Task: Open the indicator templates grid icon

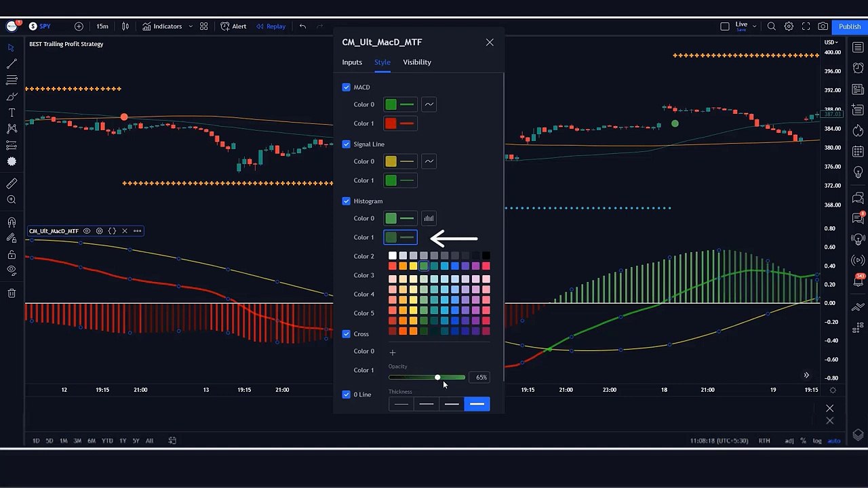Action: 203,26
